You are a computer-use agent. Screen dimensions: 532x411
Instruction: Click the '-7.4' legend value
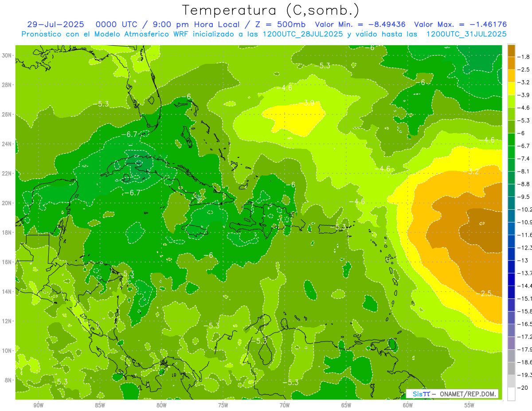tap(523, 158)
